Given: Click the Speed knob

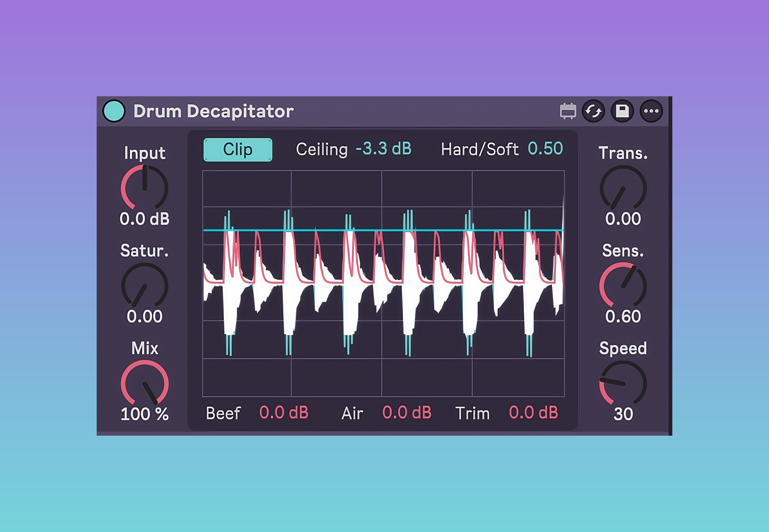Looking at the screenshot, I should point(623,383).
